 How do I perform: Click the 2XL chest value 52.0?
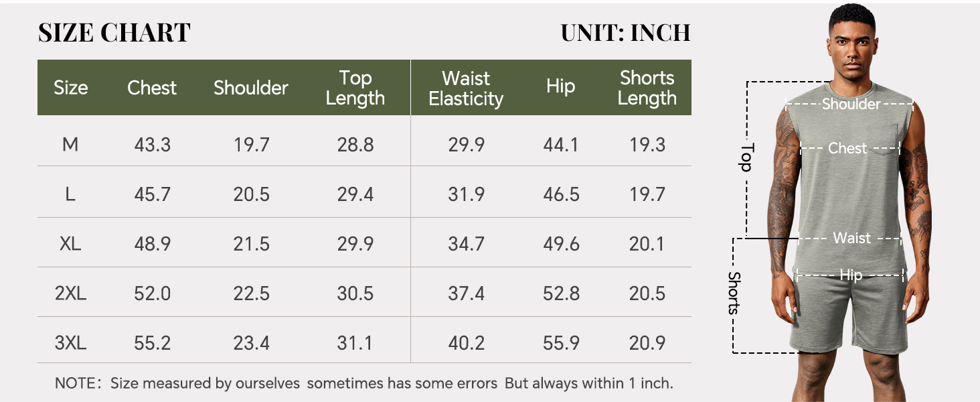click(152, 293)
